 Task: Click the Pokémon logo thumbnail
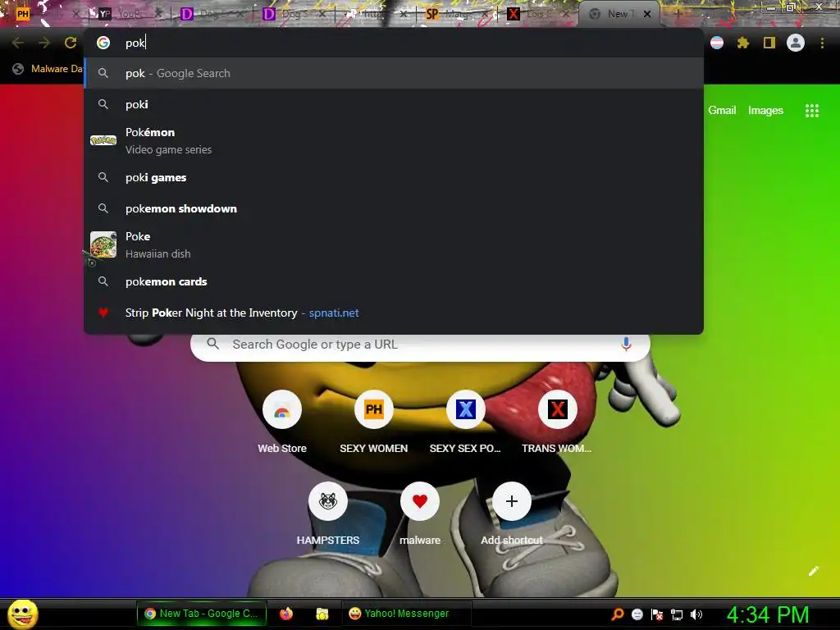pos(103,140)
